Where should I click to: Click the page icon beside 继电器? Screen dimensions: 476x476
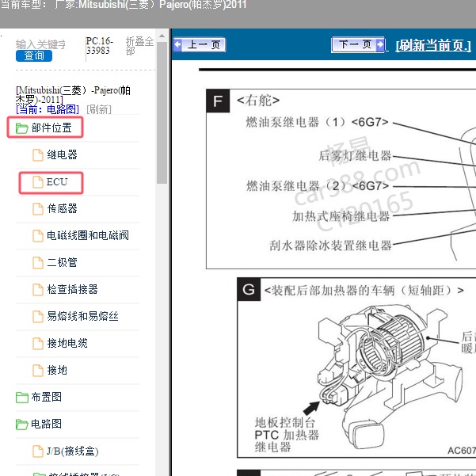pyautogui.click(x=38, y=154)
